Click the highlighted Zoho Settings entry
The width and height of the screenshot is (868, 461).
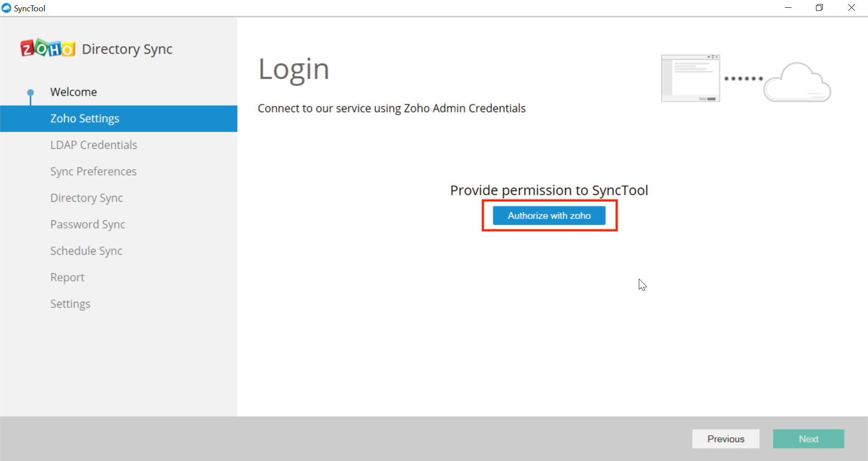coord(84,118)
